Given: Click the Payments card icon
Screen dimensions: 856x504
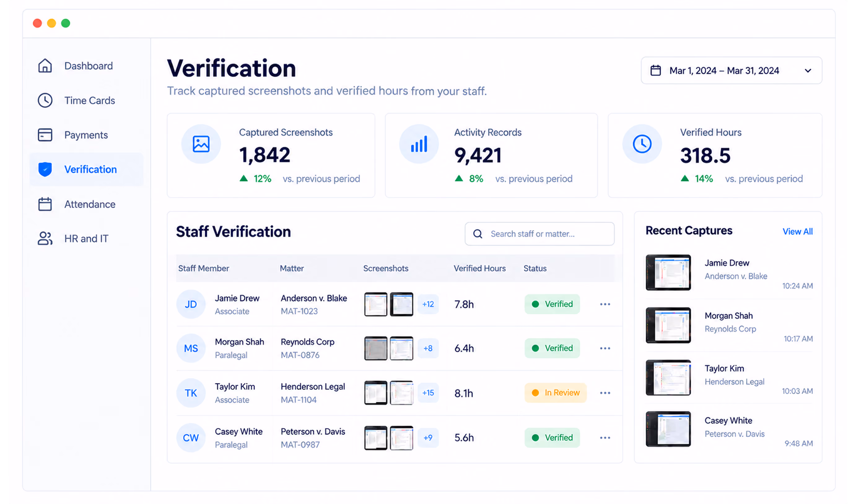Looking at the screenshot, I should [45, 135].
